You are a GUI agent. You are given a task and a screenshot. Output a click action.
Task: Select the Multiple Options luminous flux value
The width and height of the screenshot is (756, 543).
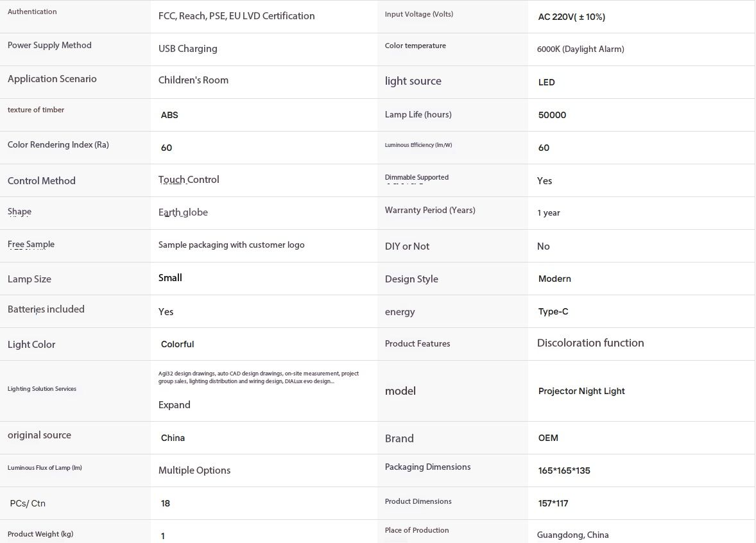point(194,470)
